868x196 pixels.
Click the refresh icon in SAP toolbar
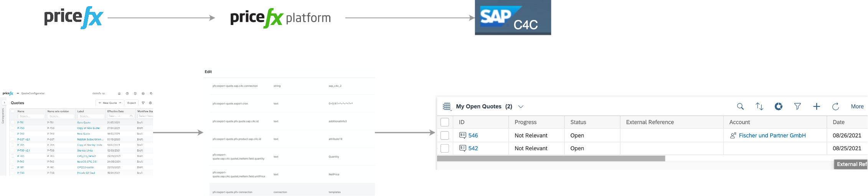(835, 106)
